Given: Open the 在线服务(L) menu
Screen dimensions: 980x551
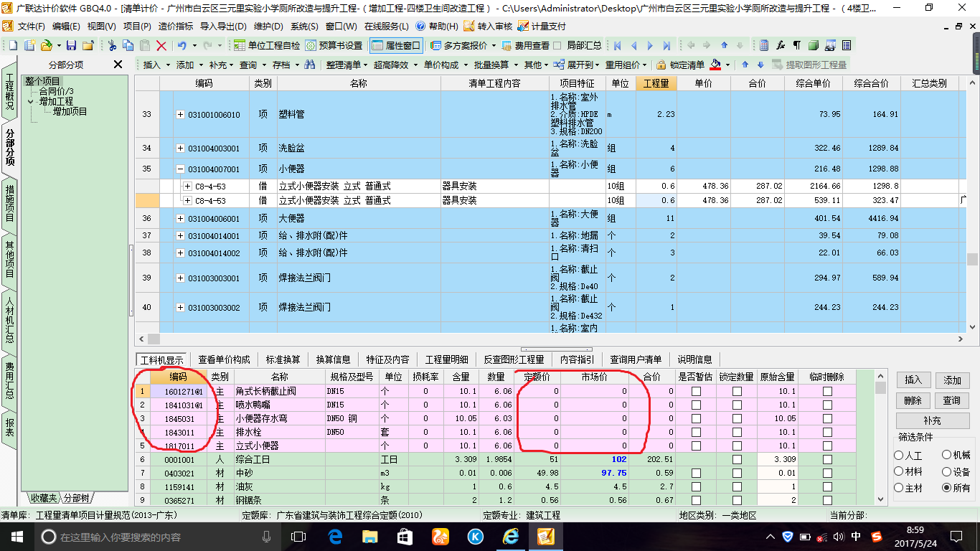Looking at the screenshot, I should [x=386, y=27].
